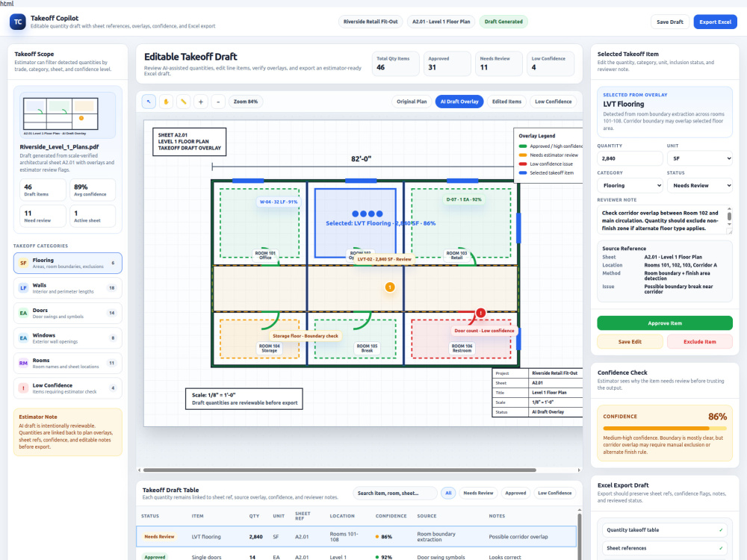
Task: Click orange review marker in corridor
Action: [390, 287]
